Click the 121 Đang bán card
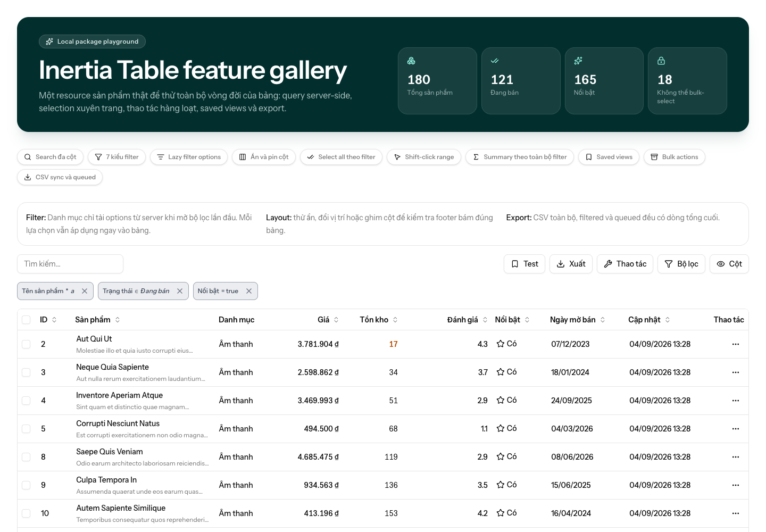The width and height of the screenshot is (766, 532). [x=521, y=81]
